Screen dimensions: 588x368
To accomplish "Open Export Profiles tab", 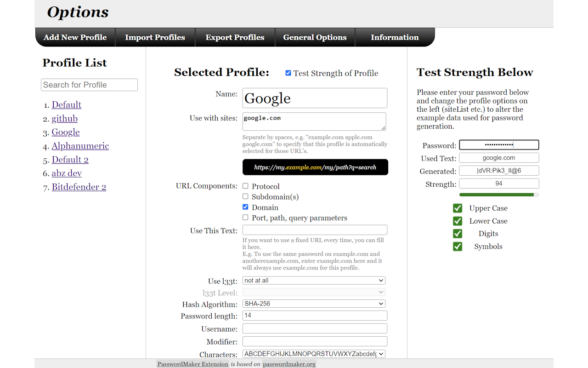I will coord(235,37).
